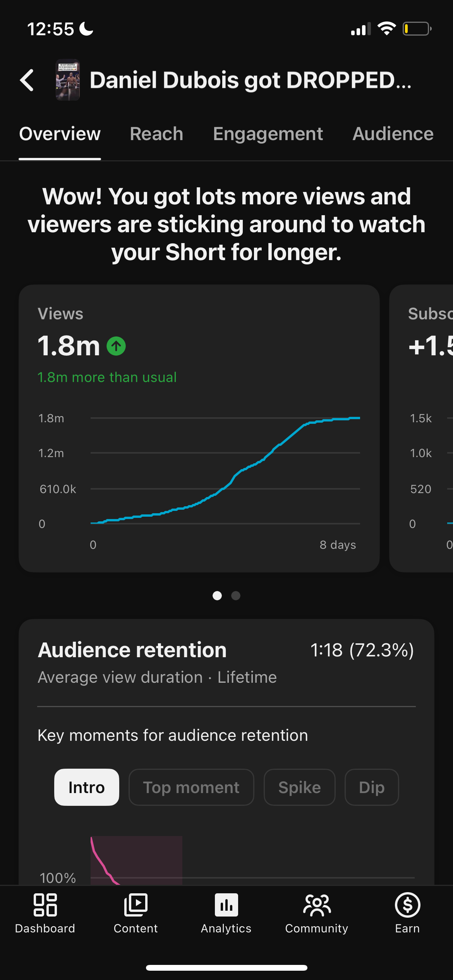Select the Spike key moment chip
Viewport: 453px width, 980px height.
pyautogui.click(x=300, y=787)
